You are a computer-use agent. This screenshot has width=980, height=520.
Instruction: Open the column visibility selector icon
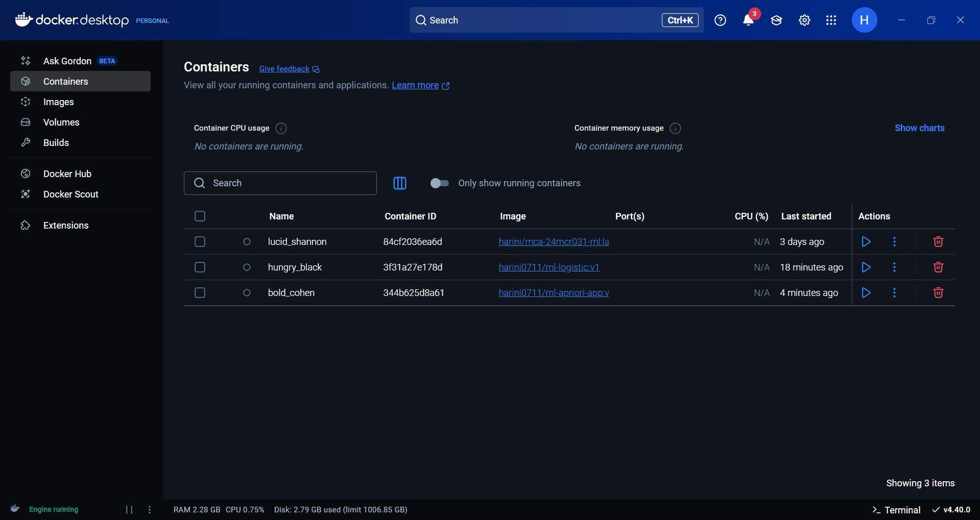[x=400, y=183]
